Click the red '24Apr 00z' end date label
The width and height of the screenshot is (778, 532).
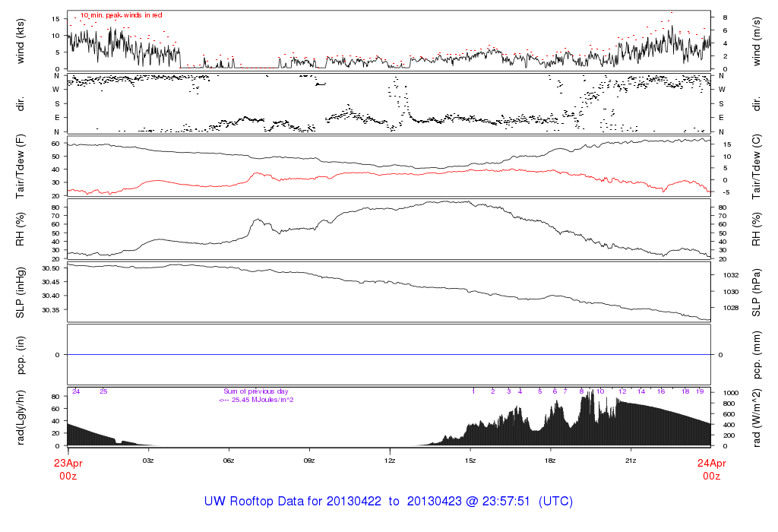pyautogui.click(x=710, y=469)
